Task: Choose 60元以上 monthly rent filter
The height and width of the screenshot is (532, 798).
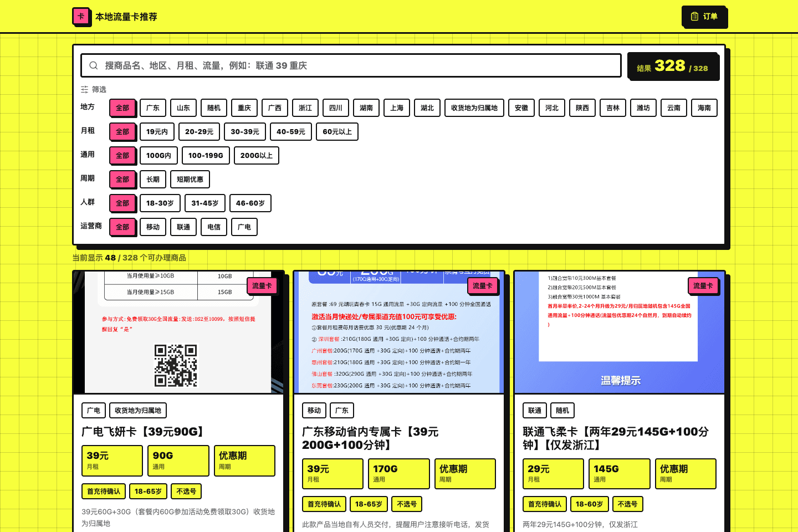Action: tap(337, 132)
